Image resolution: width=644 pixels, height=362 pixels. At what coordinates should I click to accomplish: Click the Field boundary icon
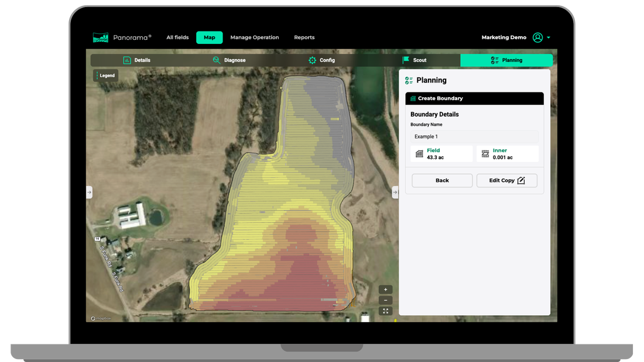(419, 153)
